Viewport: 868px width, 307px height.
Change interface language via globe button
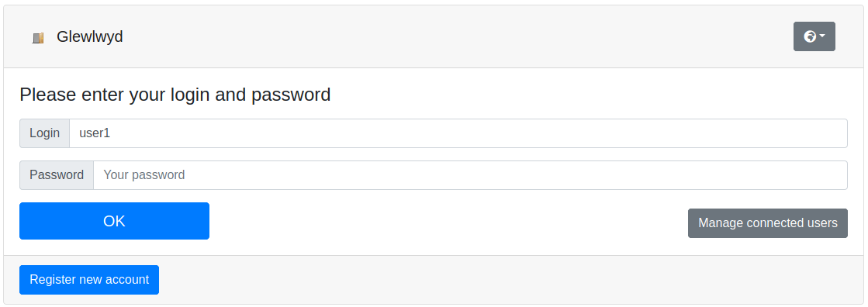pos(814,36)
